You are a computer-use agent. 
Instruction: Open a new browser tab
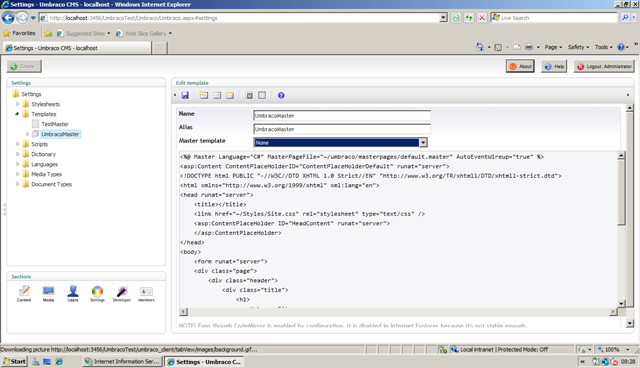[x=160, y=48]
